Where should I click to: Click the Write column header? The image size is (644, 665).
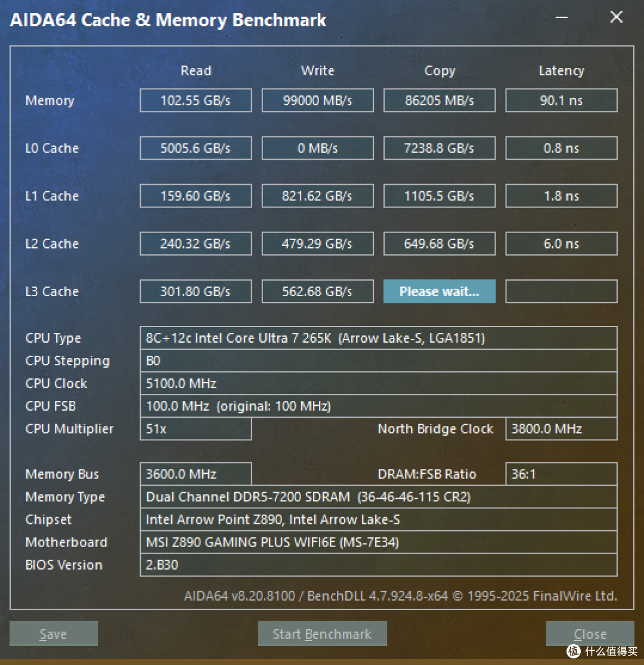[x=318, y=70]
